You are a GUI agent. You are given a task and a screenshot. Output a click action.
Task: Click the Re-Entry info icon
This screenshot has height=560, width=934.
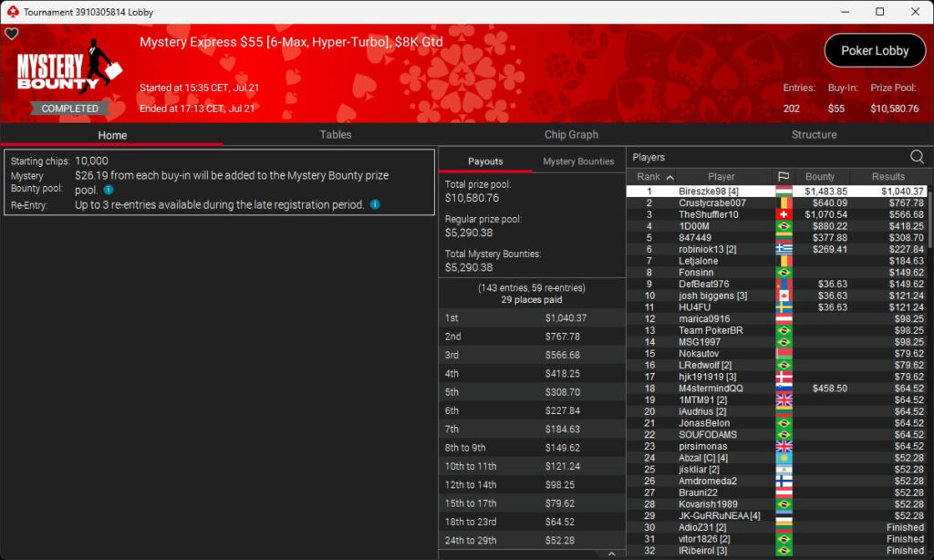(375, 205)
